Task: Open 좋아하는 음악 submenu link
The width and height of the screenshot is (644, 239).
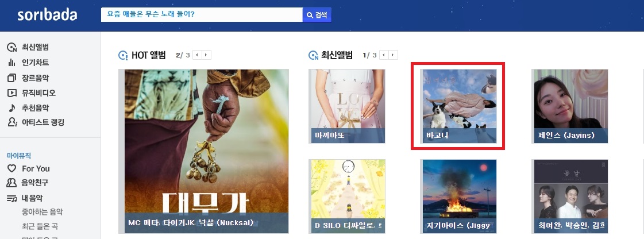Action: point(43,212)
